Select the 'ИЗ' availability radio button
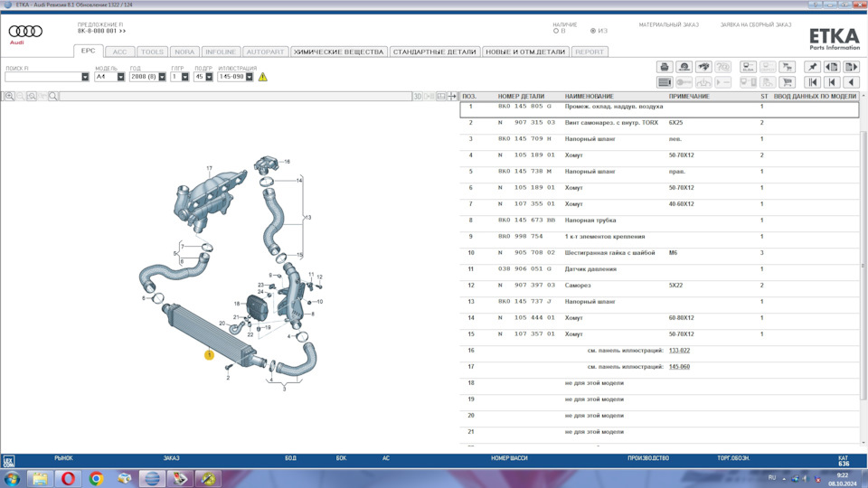 593,31
